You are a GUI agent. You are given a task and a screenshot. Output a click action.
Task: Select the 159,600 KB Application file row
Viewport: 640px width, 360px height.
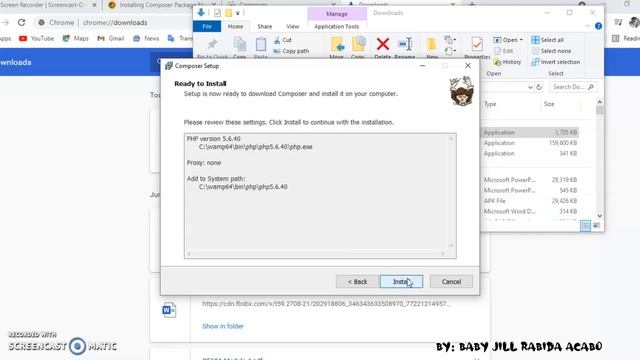point(530,143)
